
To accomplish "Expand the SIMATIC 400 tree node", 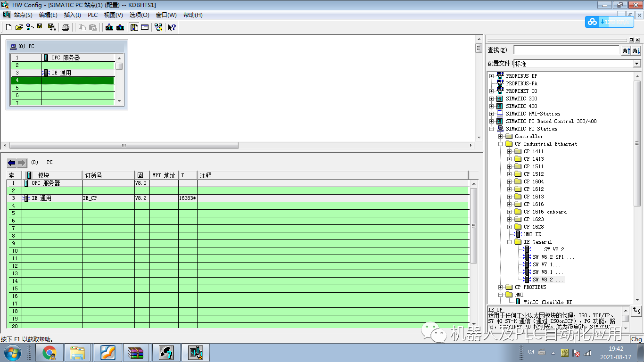I will [x=491, y=106].
